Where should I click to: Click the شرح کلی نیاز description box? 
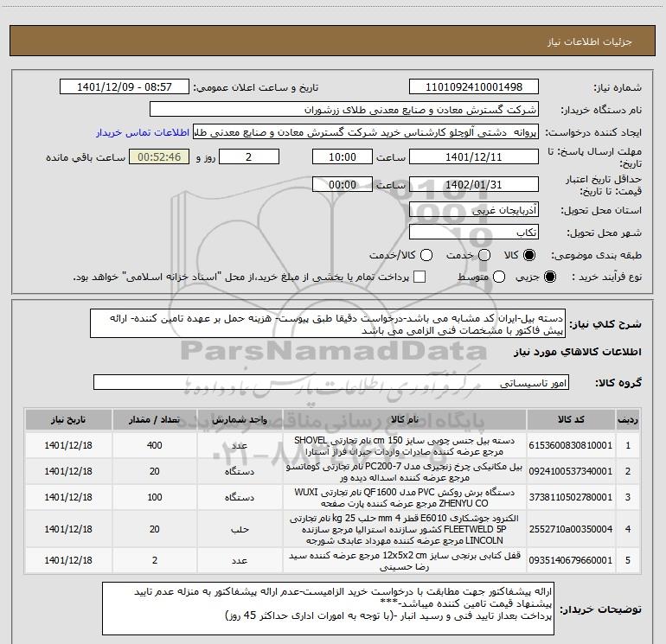click(x=328, y=323)
